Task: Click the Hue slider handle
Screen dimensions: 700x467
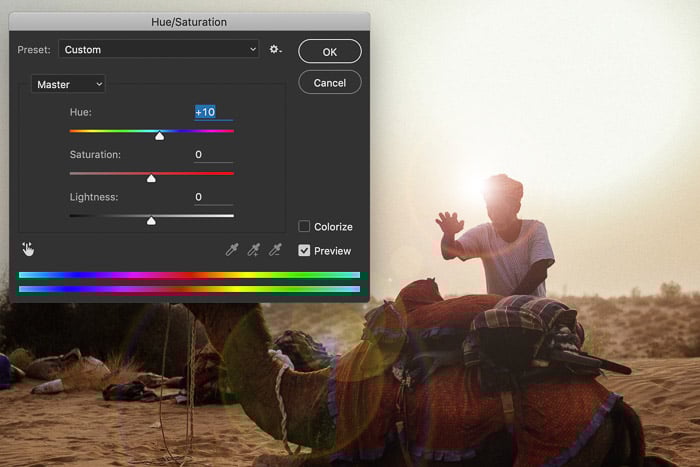Action: (x=159, y=136)
